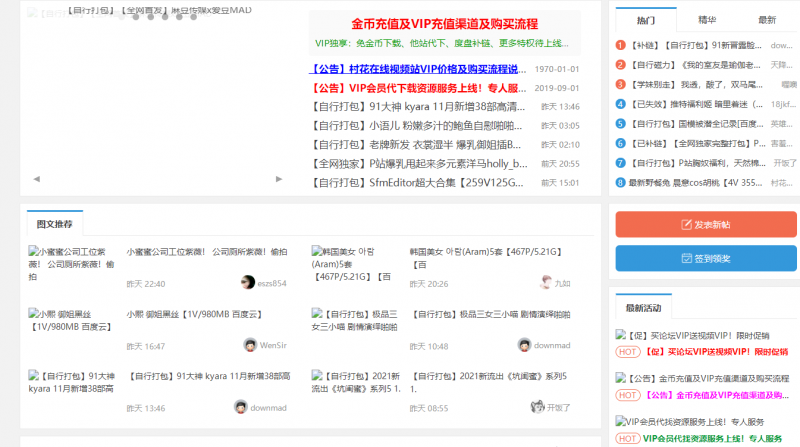Click the avatar next to 九如
The width and height of the screenshot is (800, 447).
[546, 283]
